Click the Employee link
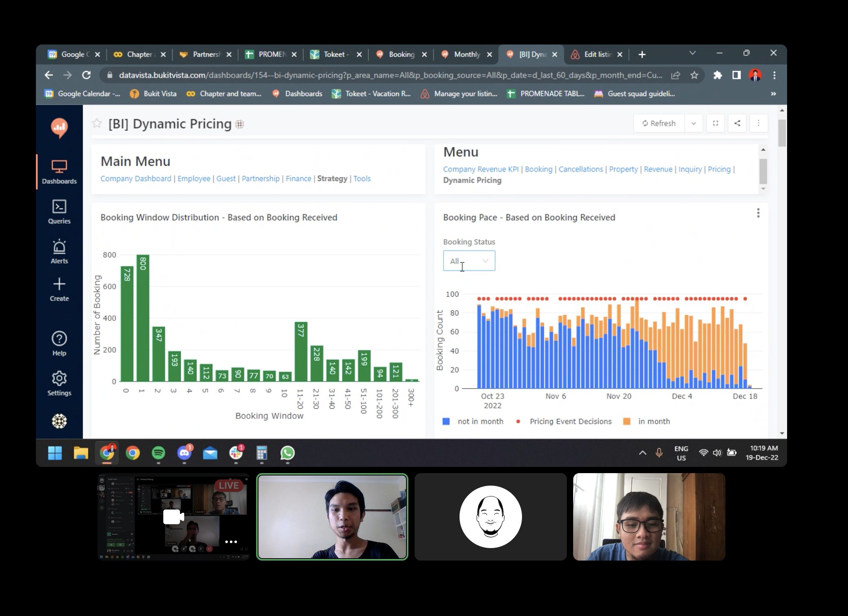The image size is (848, 616). [194, 178]
